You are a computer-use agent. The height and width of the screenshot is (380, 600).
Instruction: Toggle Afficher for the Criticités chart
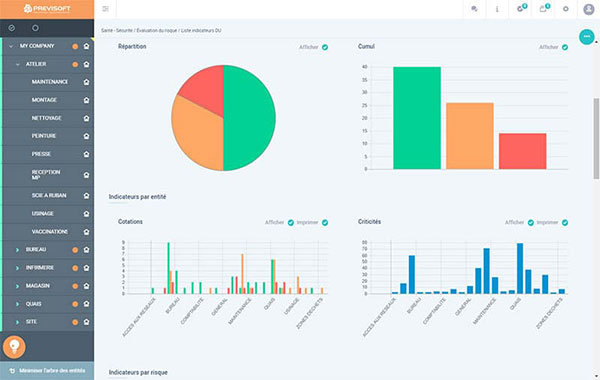pos(531,222)
